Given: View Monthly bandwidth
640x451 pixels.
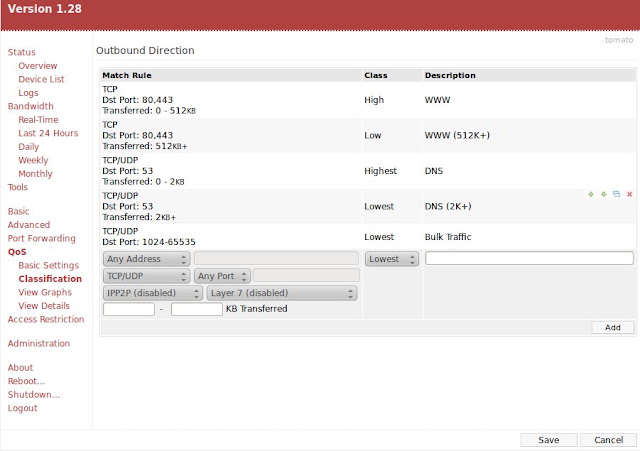Looking at the screenshot, I should pos(36,173).
